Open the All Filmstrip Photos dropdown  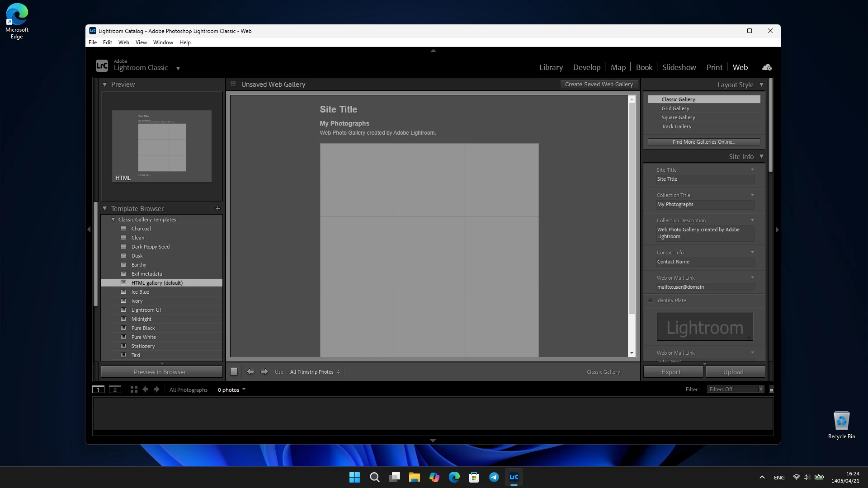point(315,372)
